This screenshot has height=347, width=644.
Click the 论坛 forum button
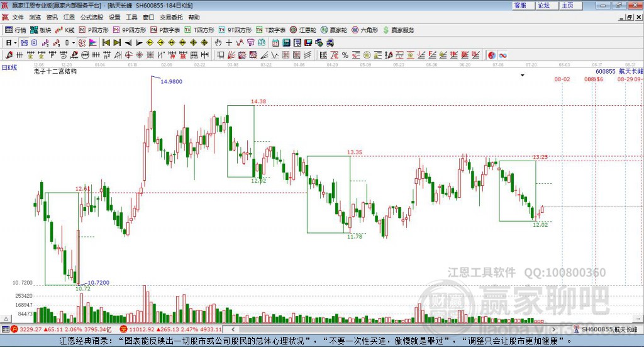tap(547, 5)
